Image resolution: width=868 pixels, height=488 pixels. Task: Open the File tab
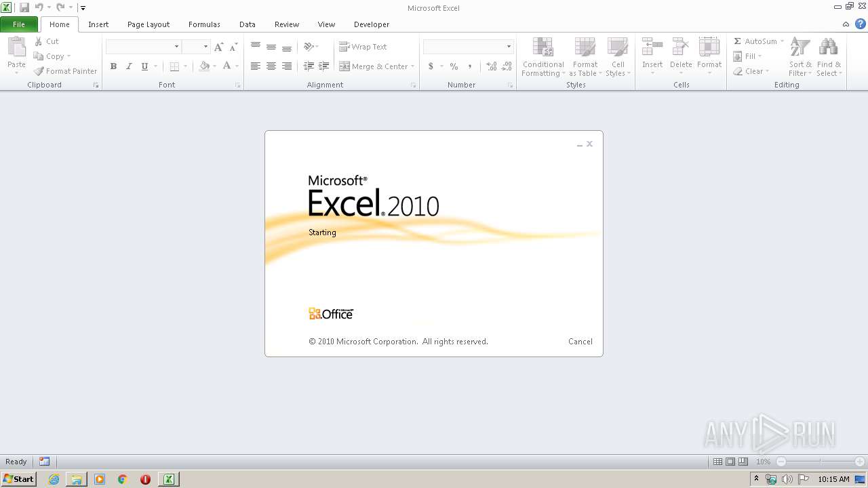click(19, 24)
